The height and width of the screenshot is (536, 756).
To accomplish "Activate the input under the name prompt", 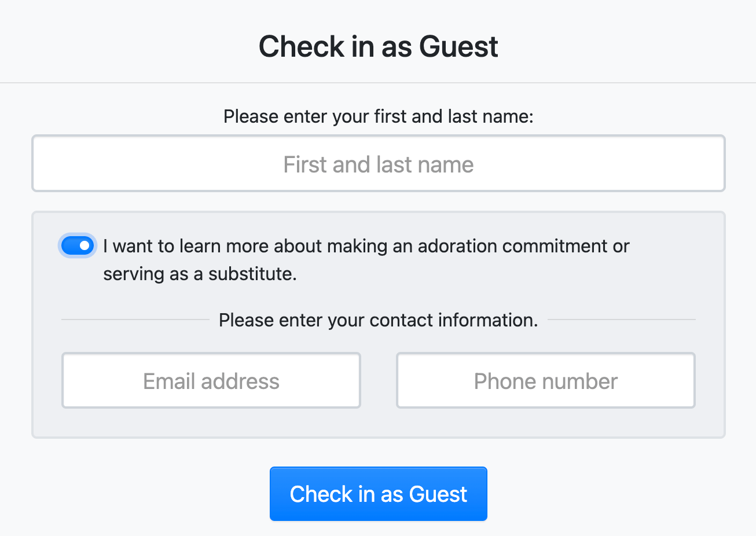I will point(378,164).
